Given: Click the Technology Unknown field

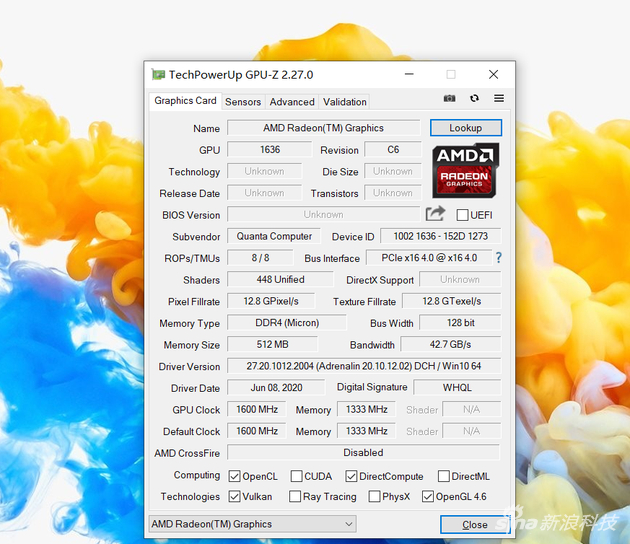Looking at the screenshot, I should pyautogui.click(x=264, y=171).
